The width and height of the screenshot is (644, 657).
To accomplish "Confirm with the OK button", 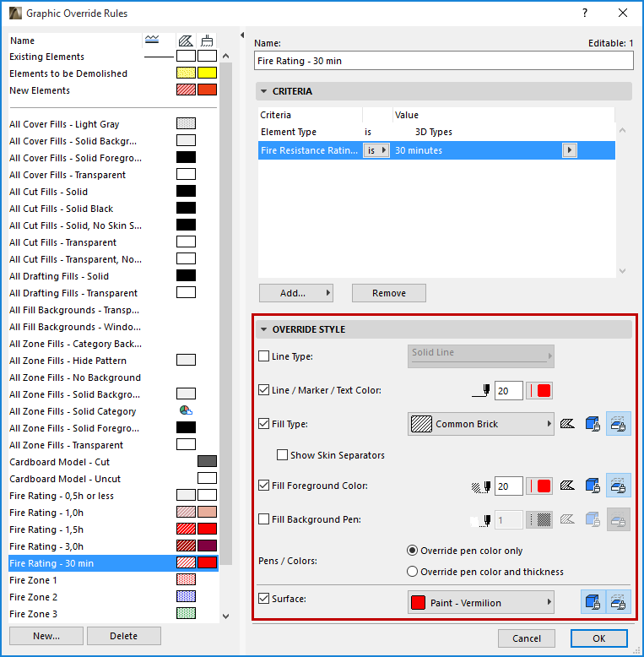I will pyautogui.click(x=598, y=638).
